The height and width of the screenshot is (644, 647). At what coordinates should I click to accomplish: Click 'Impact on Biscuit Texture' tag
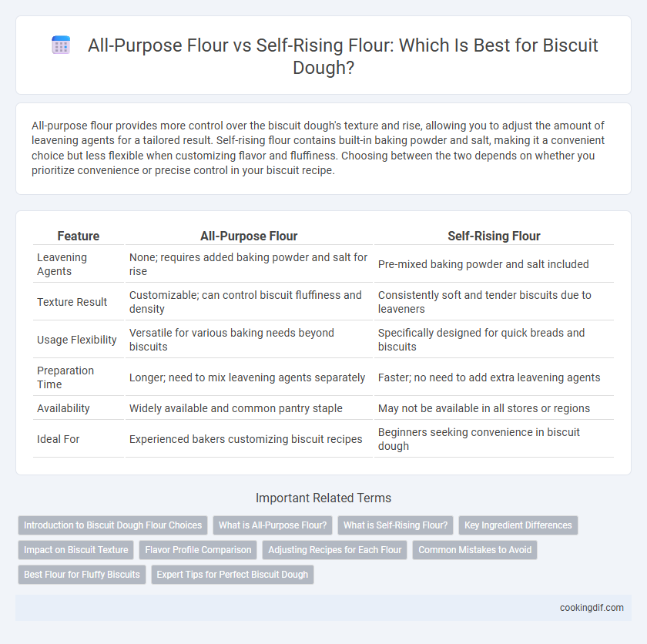click(76, 550)
